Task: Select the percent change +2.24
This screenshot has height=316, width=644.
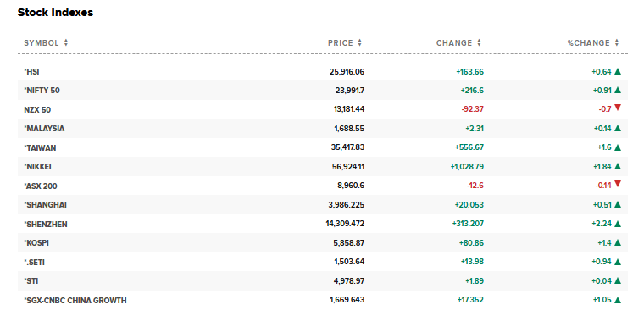Action: tap(602, 224)
